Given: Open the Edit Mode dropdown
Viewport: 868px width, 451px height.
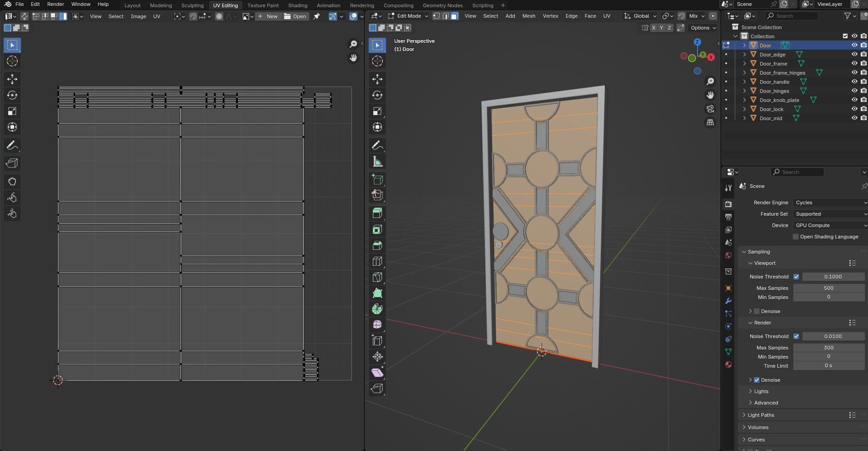Looking at the screenshot, I should 408,16.
